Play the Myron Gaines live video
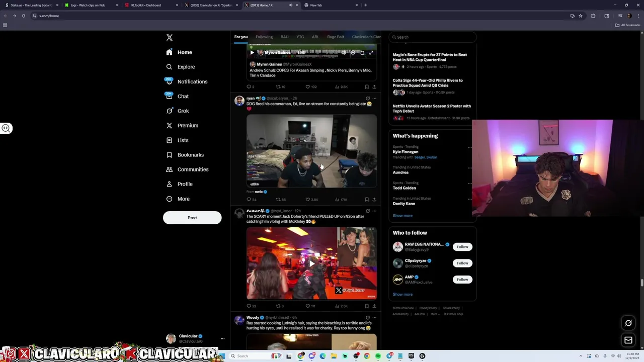644x362 pixels. coord(252,52)
